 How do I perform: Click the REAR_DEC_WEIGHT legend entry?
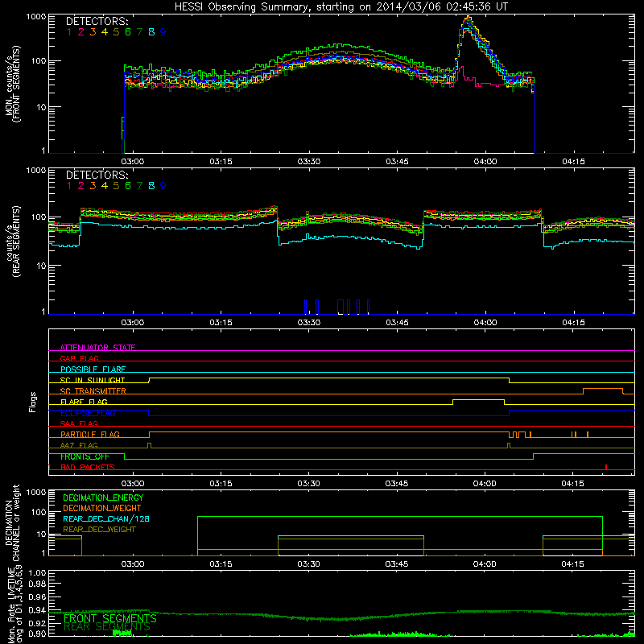(99, 530)
